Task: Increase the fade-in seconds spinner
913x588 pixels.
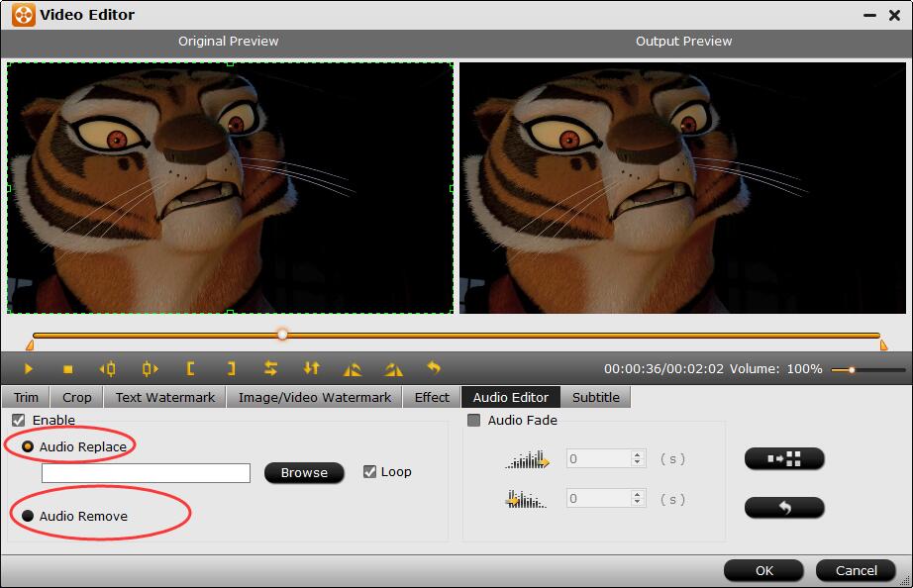Action: [637, 454]
